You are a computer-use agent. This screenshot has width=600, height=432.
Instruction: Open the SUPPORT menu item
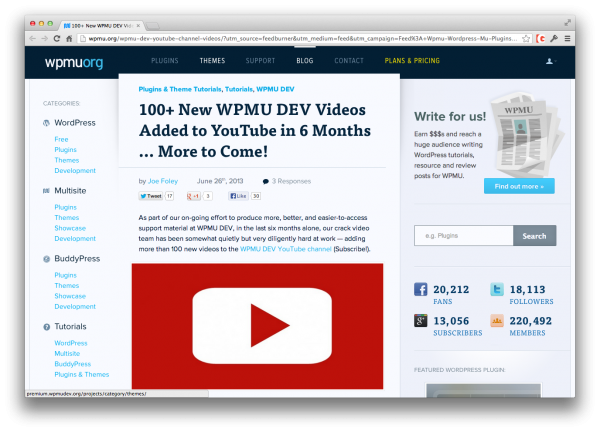tap(260, 61)
